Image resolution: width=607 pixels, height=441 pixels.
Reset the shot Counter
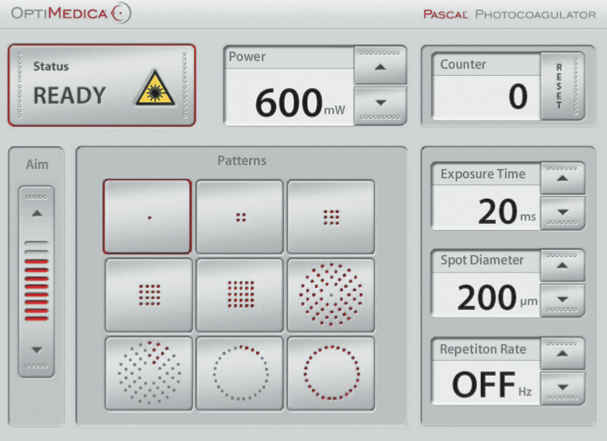click(562, 86)
